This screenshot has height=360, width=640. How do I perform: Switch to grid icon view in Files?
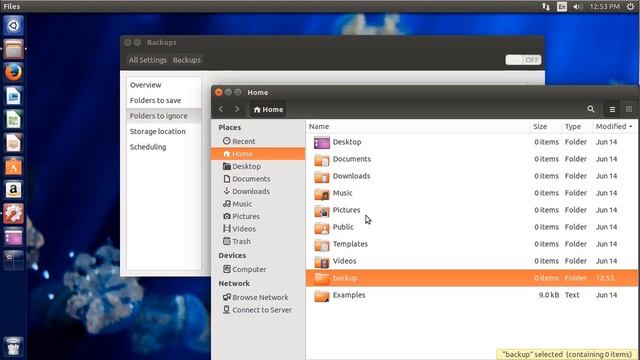(x=629, y=109)
